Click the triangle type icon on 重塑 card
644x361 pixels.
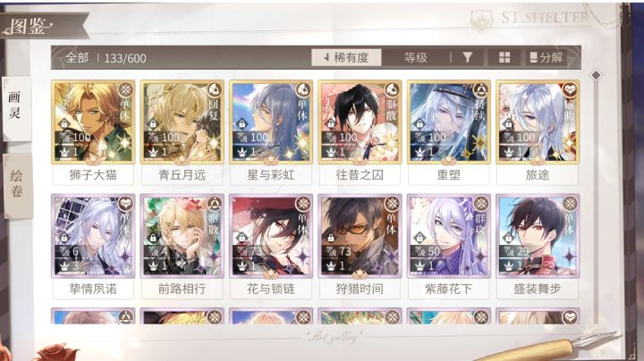(481, 89)
